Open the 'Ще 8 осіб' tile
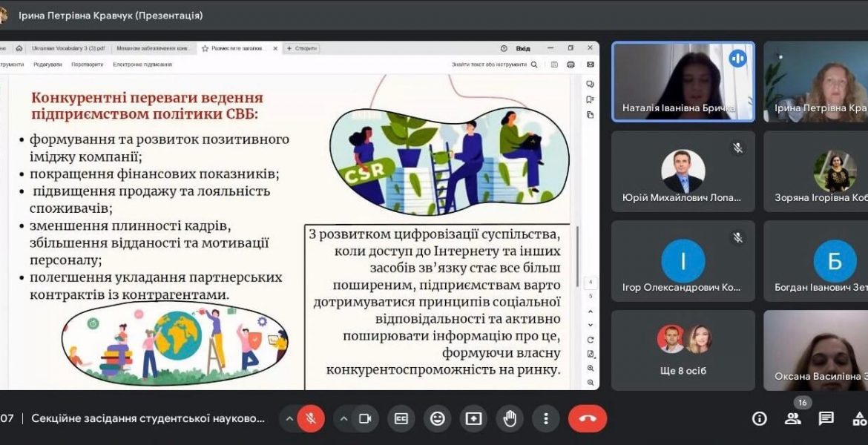This screenshot has height=445, width=868. (683, 350)
